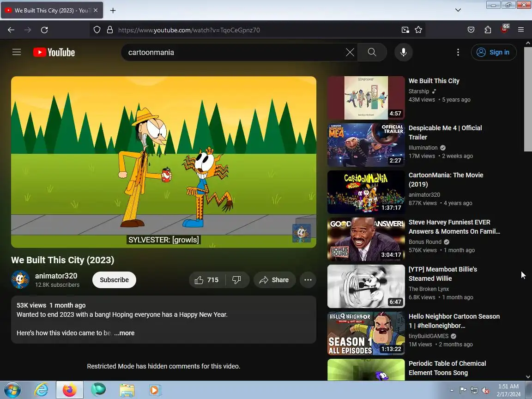Go back with browser back arrow
532x399 pixels.
pyautogui.click(x=11, y=30)
